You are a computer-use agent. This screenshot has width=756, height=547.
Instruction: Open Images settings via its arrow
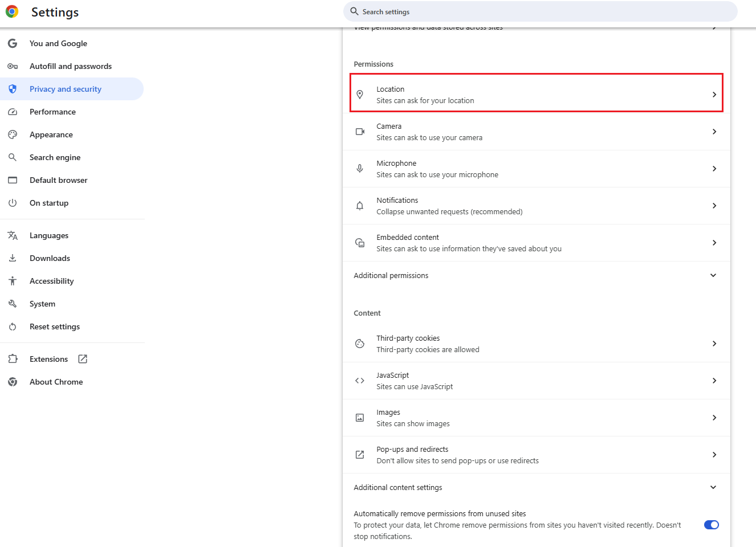(x=714, y=418)
